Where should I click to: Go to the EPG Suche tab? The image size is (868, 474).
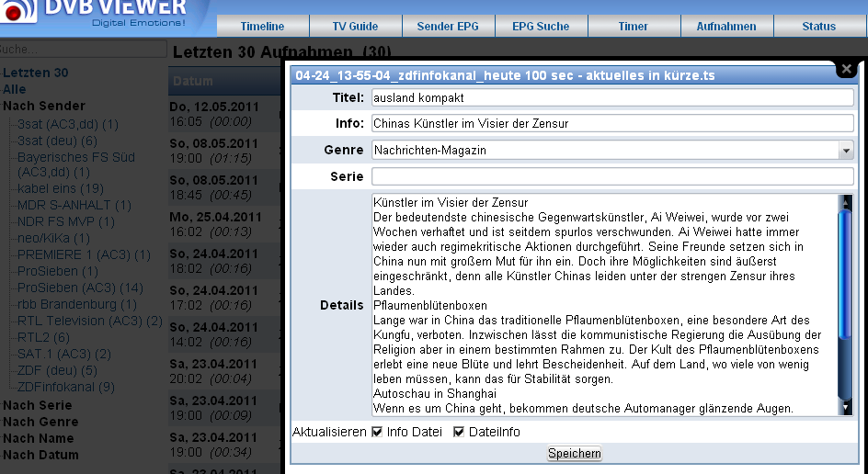pos(541,27)
